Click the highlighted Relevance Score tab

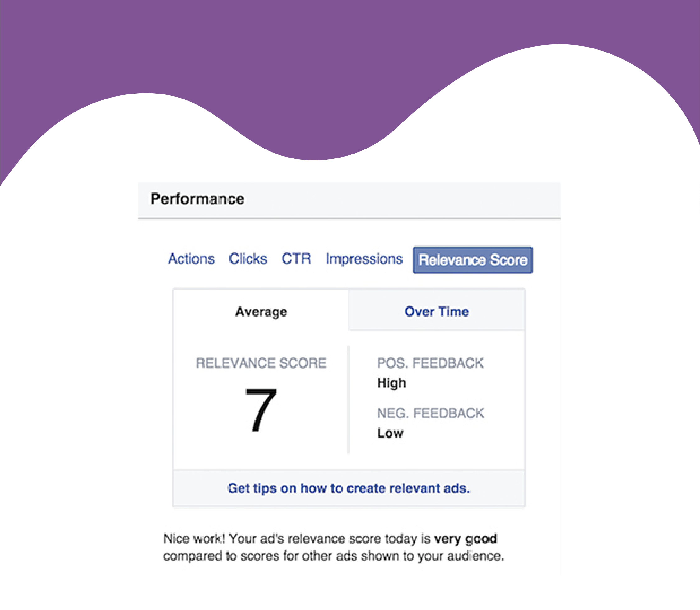point(472,260)
